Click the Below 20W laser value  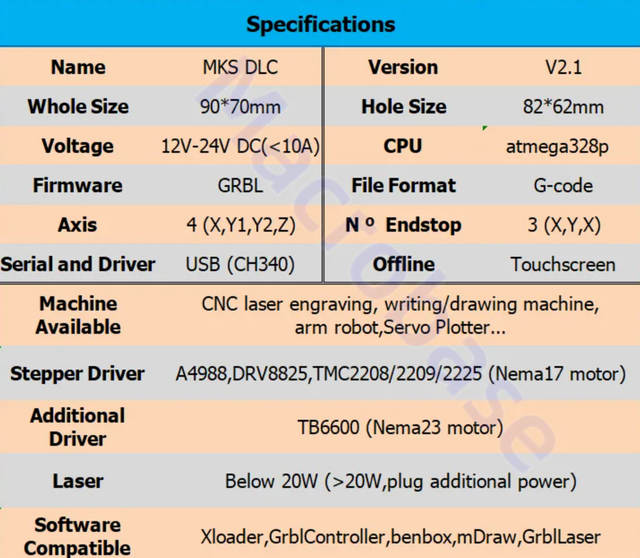click(400, 482)
